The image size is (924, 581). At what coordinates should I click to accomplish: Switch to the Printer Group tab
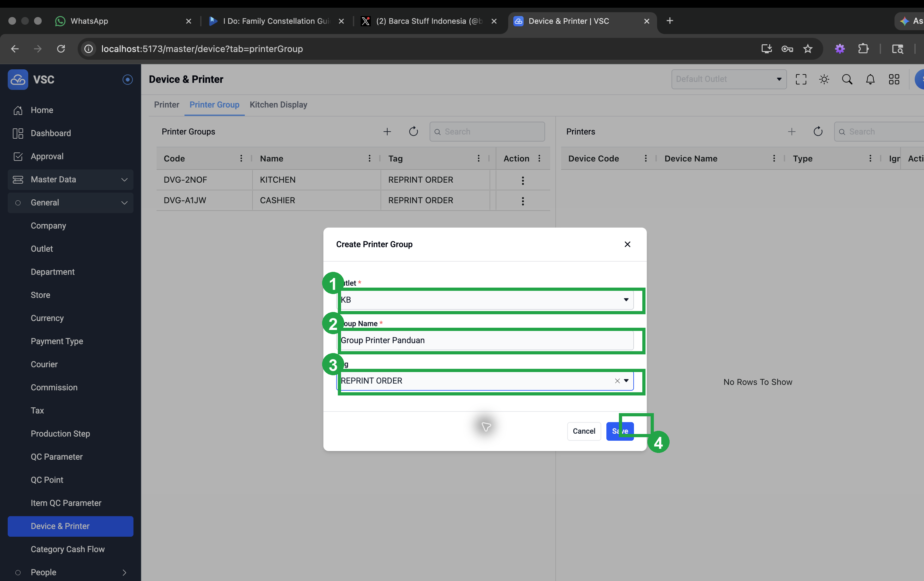click(x=214, y=104)
